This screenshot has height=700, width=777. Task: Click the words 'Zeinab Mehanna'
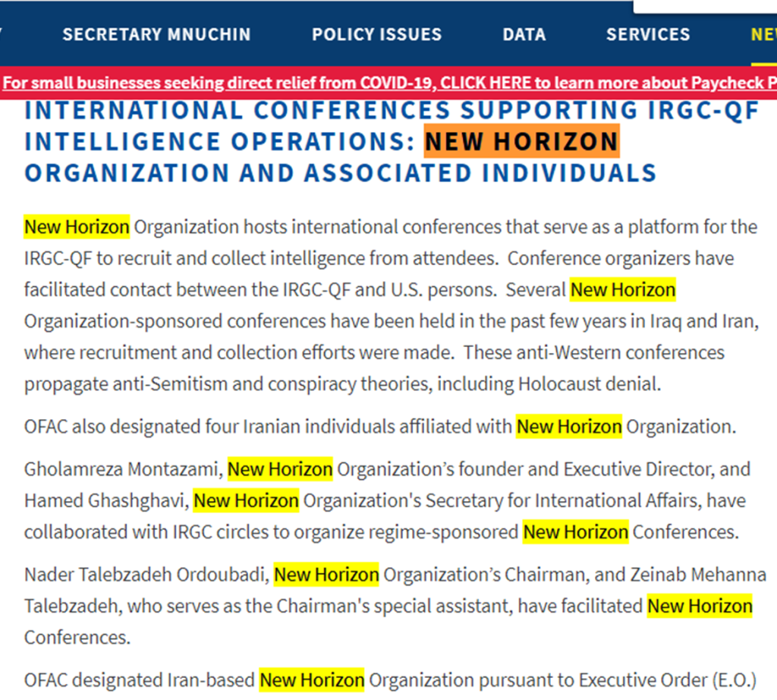[x=698, y=575]
